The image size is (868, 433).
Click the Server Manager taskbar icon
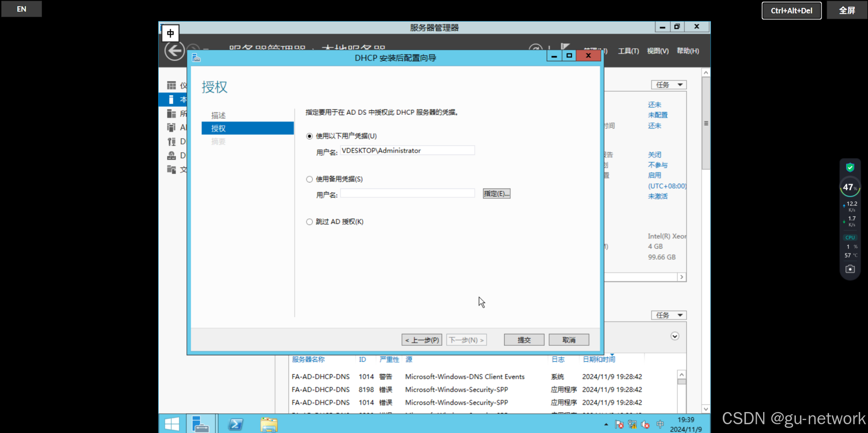point(200,424)
